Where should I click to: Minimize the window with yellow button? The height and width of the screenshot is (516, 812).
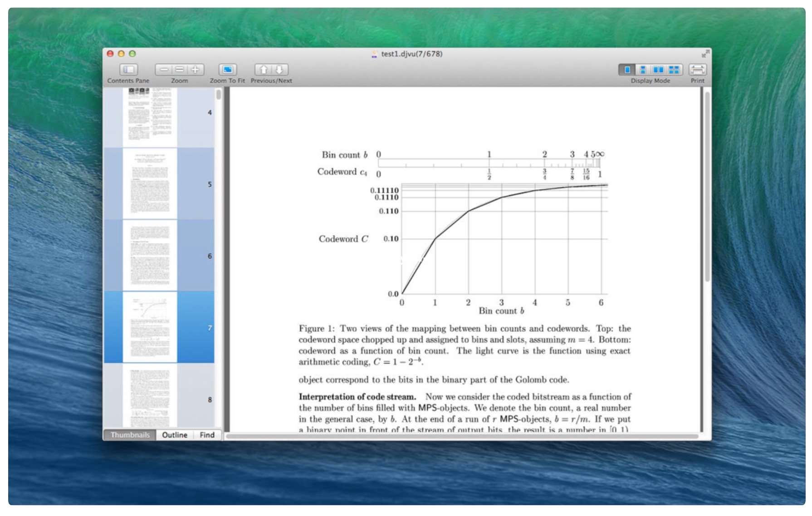[121, 54]
